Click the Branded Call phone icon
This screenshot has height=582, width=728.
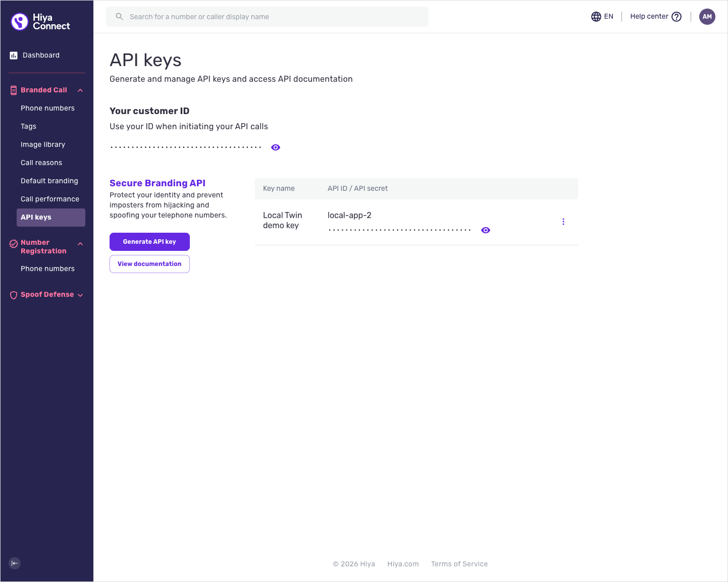point(14,90)
